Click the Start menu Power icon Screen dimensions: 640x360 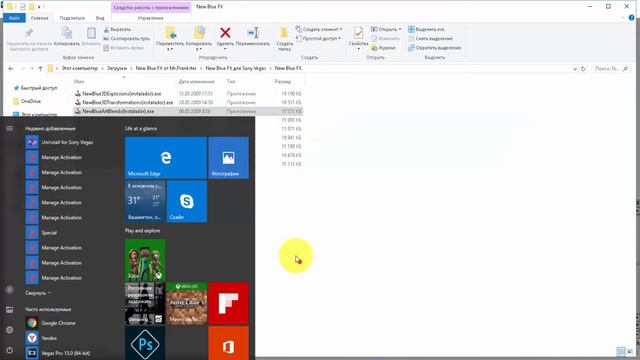pyautogui.click(x=9, y=350)
